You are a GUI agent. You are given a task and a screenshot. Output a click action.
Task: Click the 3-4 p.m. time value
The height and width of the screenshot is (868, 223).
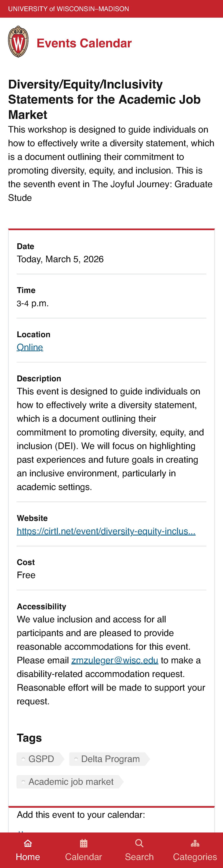[x=33, y=303]
